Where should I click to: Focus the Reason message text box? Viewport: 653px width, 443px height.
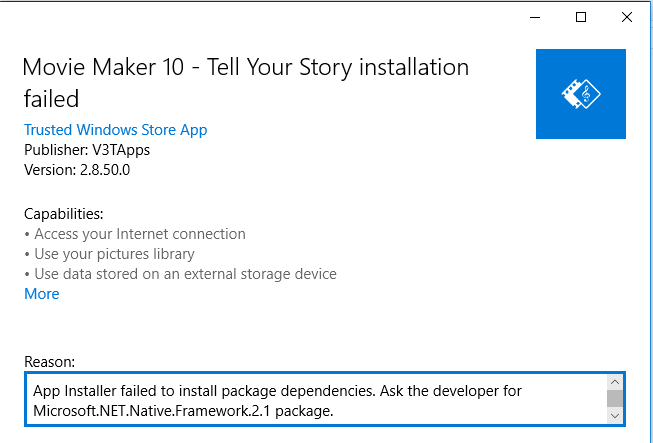click(x=310, y=399)
